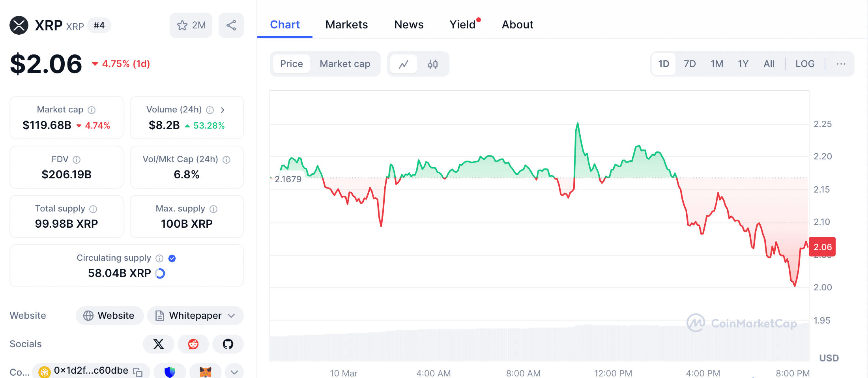Expand the Whitepaper dropdown
Viewport: 868px width, 378px height.
tap(195, 316)
